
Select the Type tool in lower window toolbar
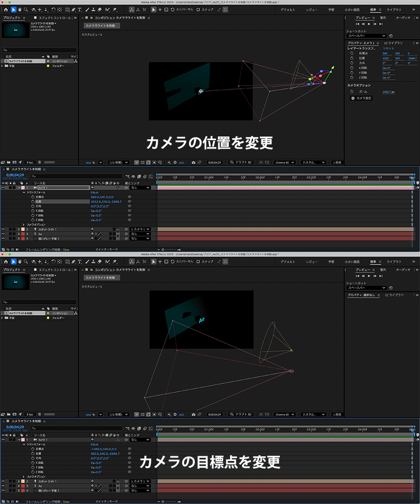[x=79, y=261]
